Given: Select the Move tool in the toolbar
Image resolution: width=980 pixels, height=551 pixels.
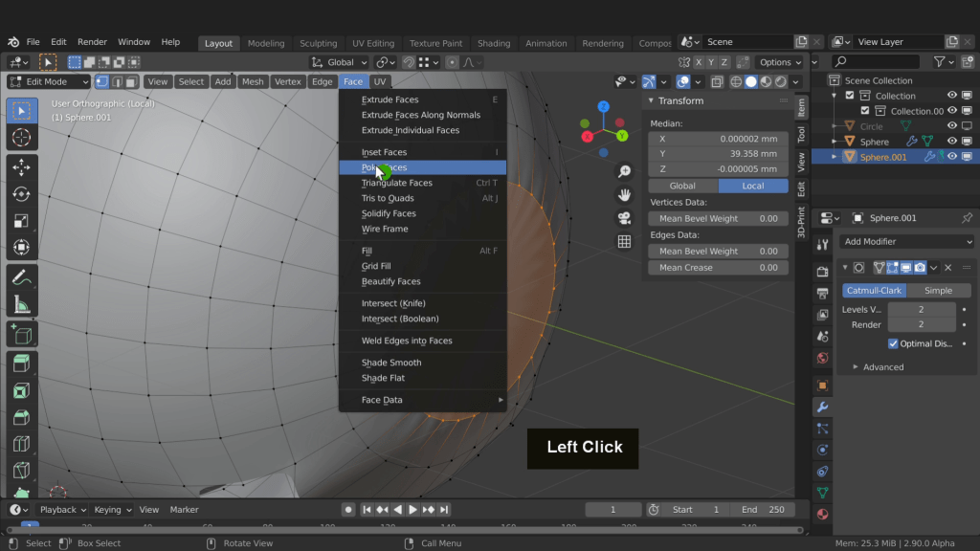Looking at the screenshot, I should [21, 167].
